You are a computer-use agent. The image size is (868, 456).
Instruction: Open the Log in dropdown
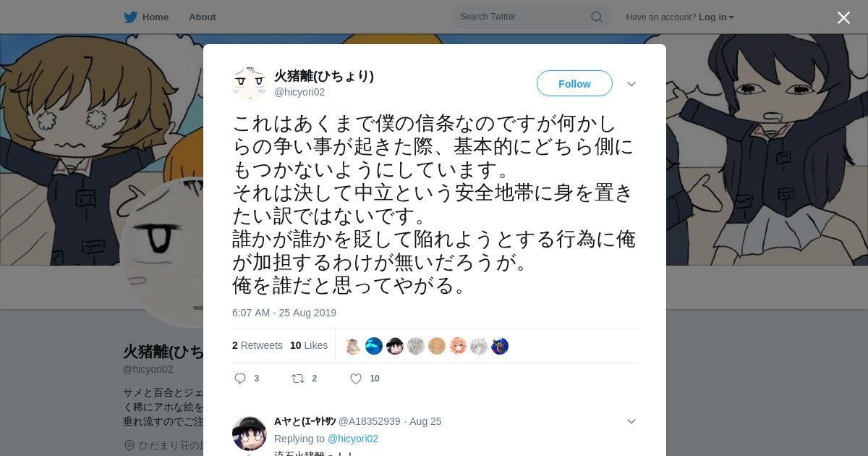(716, 17)
